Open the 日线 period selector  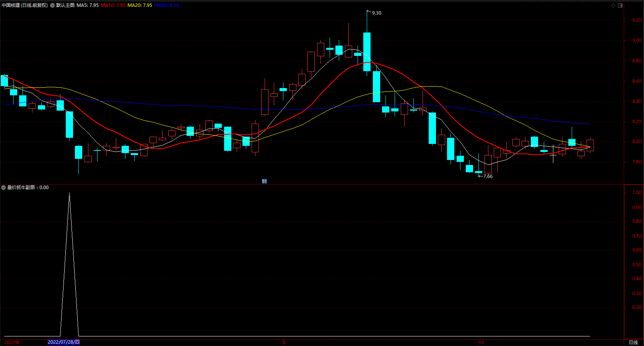coord(633,343)
